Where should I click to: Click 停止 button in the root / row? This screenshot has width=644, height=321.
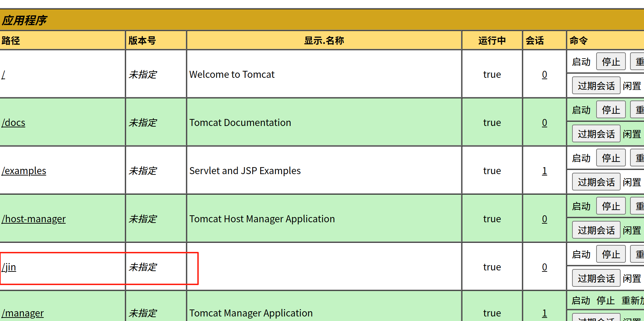coord(611,62)
